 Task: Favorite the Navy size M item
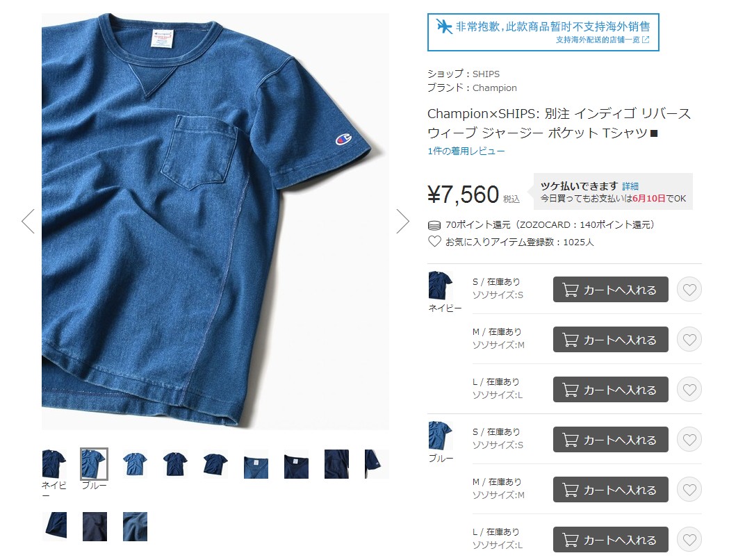689,340
